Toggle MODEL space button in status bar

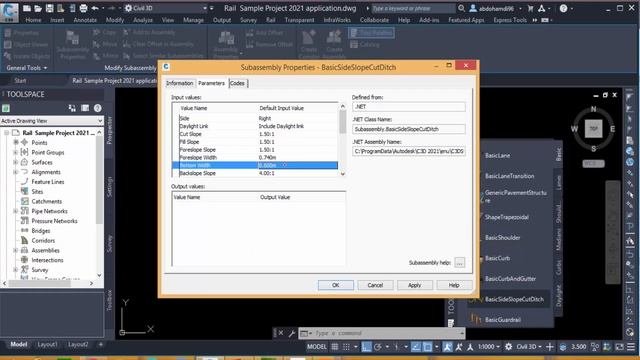point(316,347)
